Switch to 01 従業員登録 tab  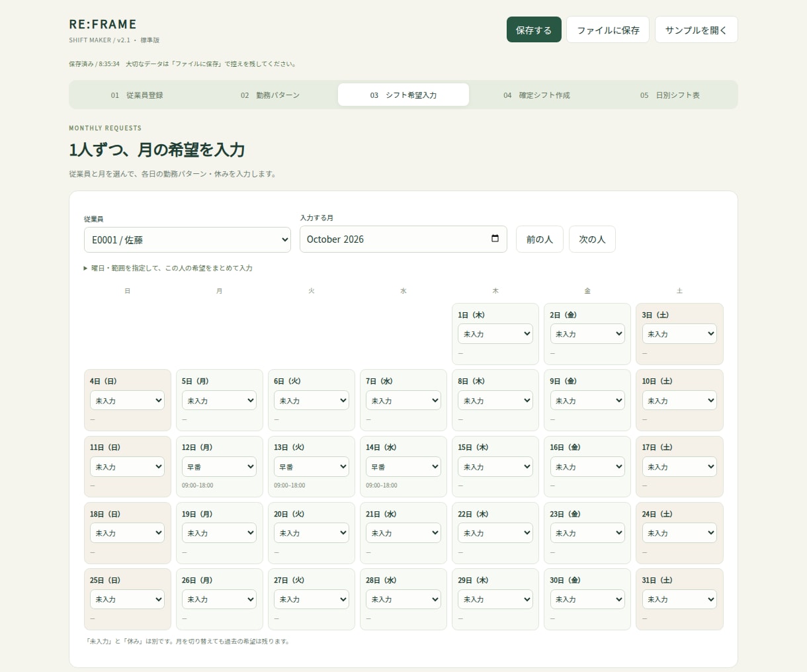137,95
